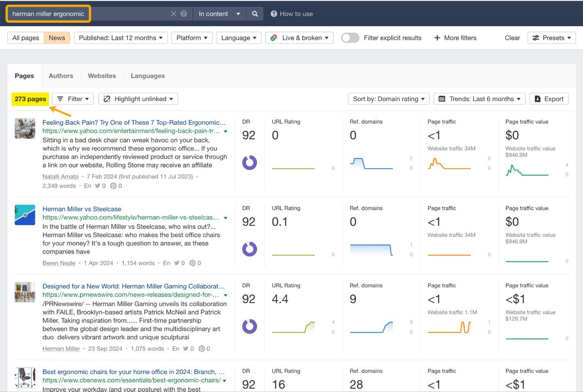Click DR donut chart for first Yahoo result
This screenshot has height=392, width=583.
click(249, 163)
